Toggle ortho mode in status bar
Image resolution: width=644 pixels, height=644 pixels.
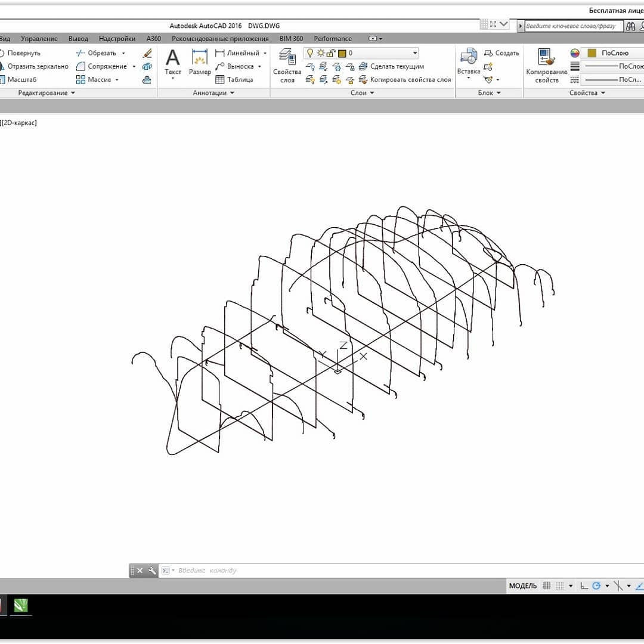(x=584, y=586)
